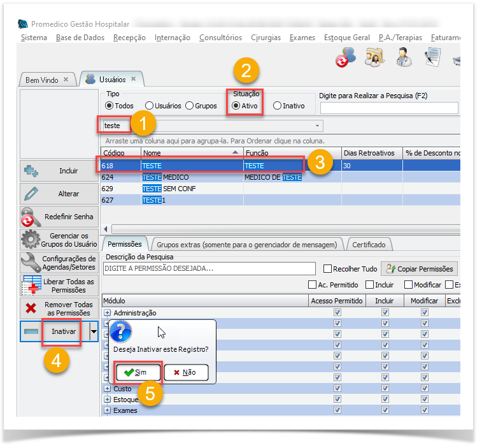Enable the Recolher Tudo checkbox
Image resolution: width=482 pixels, height=448 pixels.
pos(328,269)
